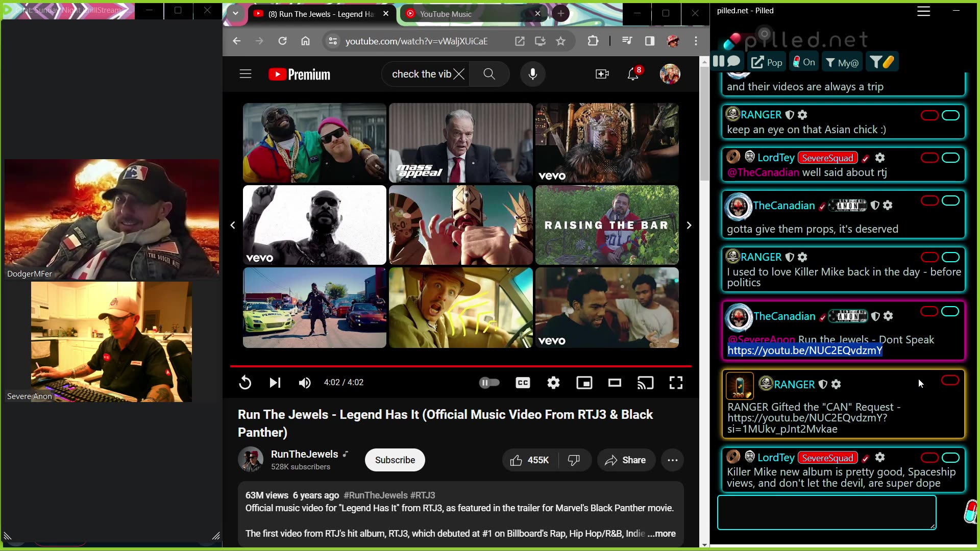
Task: Replay the finished video
Action: click(245, 383)
